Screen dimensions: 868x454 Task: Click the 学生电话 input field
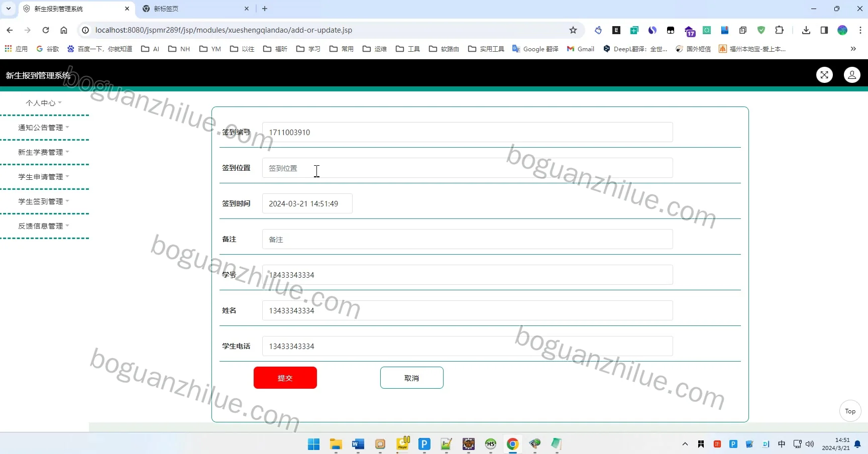click(x=467, y=346)
